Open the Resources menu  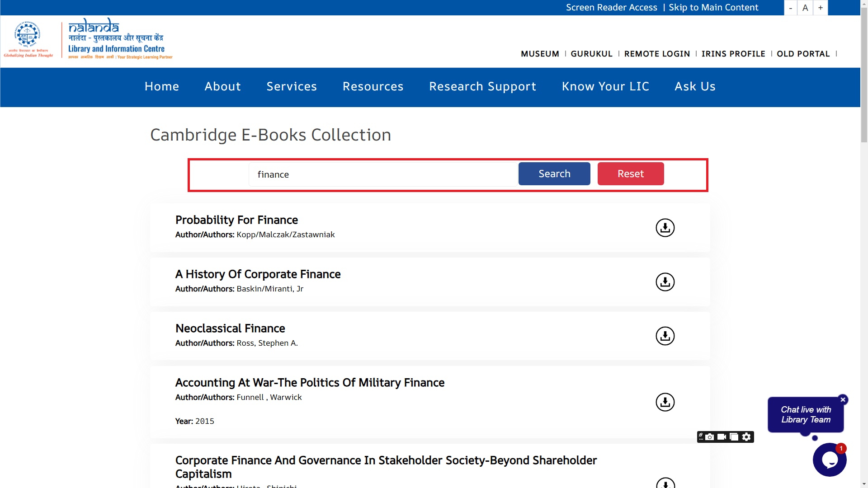tap(373, 86)
